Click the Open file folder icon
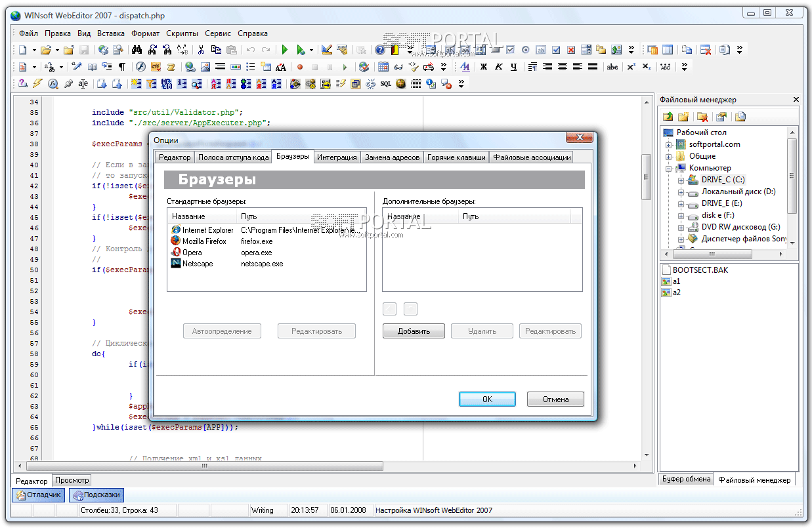The height and width of the screenshot is (528, 812). coord(46,50)
